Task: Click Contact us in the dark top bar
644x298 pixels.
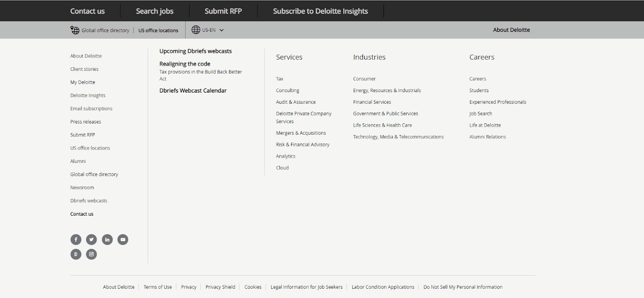Action: 87,11
